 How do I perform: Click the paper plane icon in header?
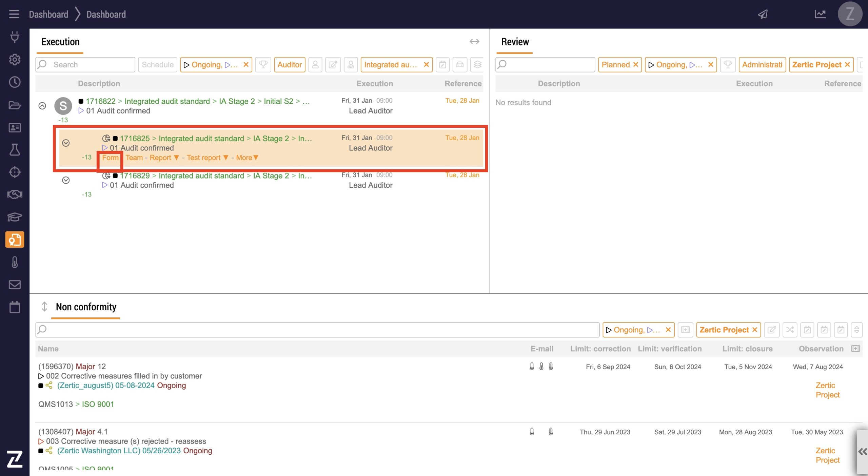763,14
